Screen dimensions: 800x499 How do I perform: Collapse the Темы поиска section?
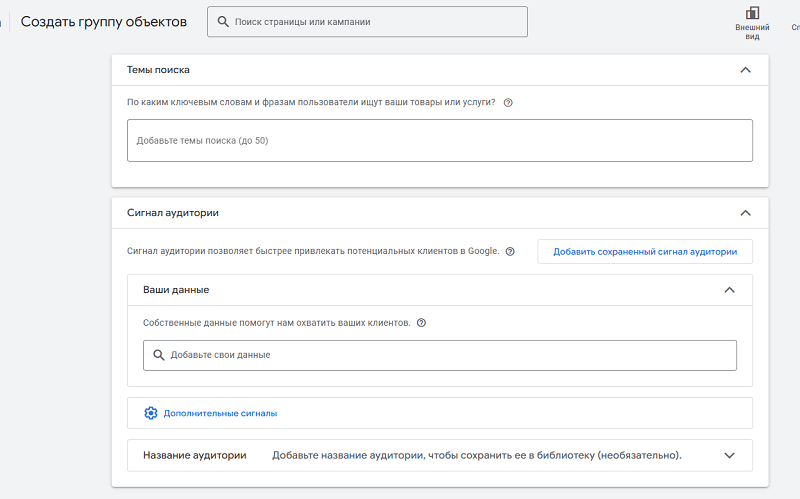[x=745, y=70]
